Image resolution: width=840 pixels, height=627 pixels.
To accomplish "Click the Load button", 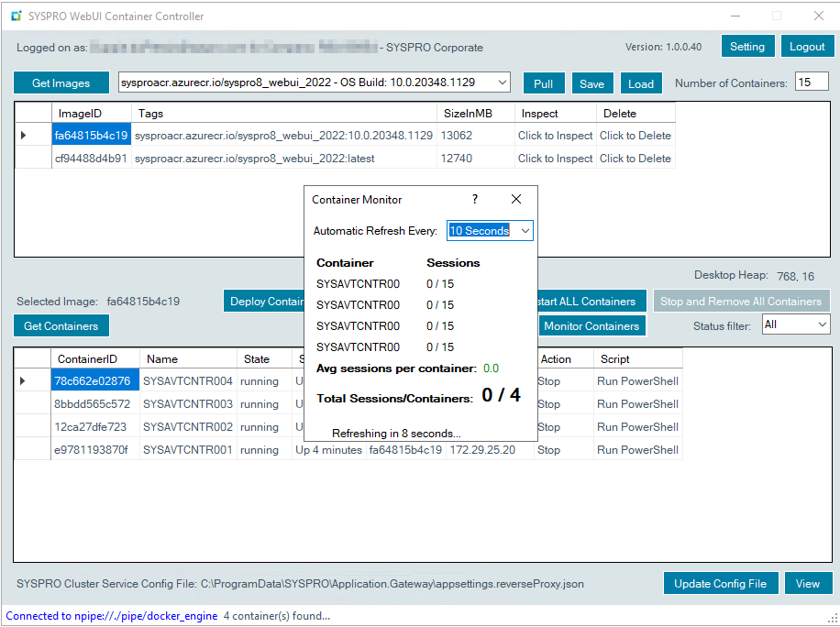I will click(x=641, y=83).
